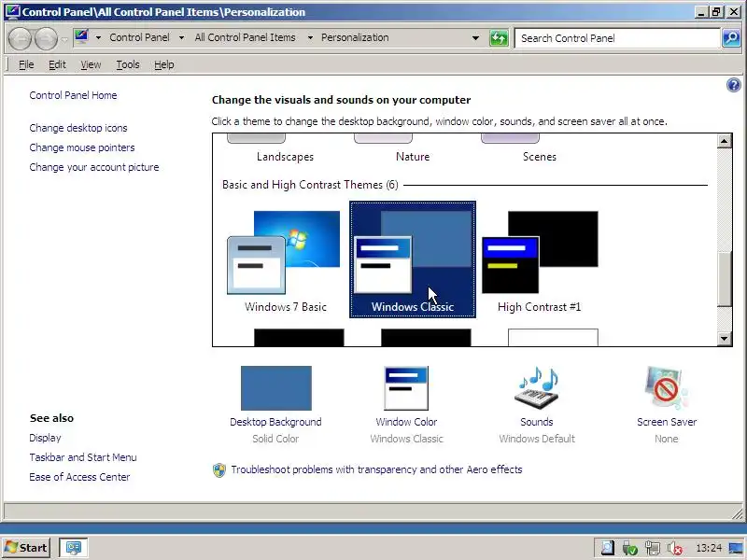Open the Tools menu

point(128,64)
